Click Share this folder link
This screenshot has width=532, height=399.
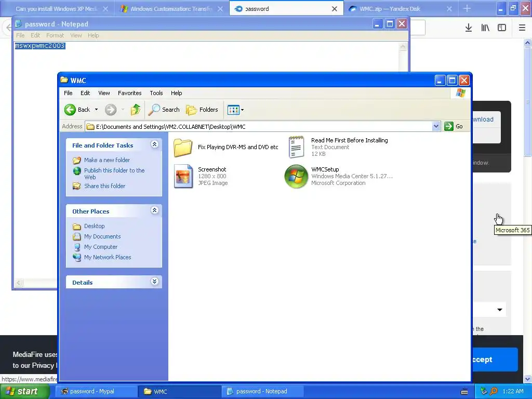tap(104, 186)
